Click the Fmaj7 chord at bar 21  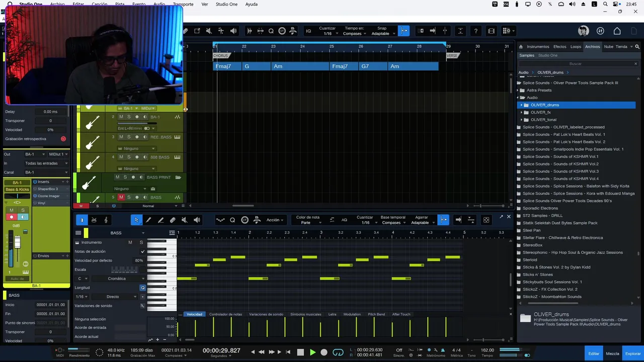(227, 66)
